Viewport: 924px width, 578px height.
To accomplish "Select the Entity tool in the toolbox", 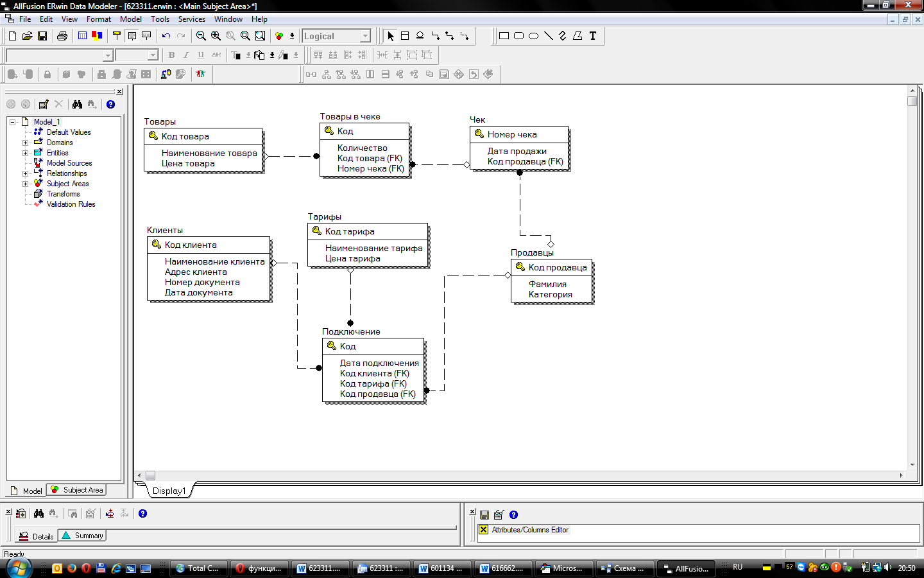I will [405, 36].
